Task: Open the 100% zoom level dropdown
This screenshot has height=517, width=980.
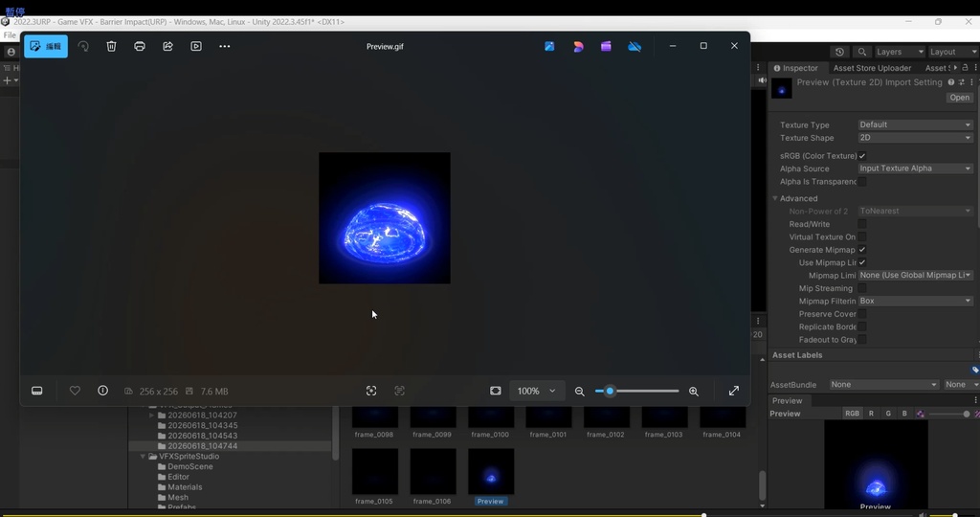Action: click(x=536, y=391)
